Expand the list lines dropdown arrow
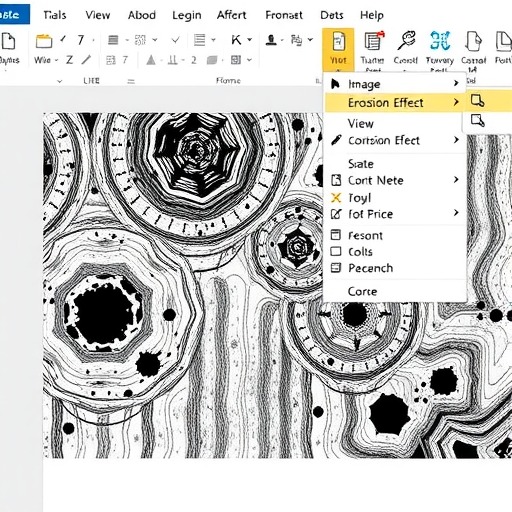Screen dimensions: 512x512 pyautogui.click(x=213, y=40)
